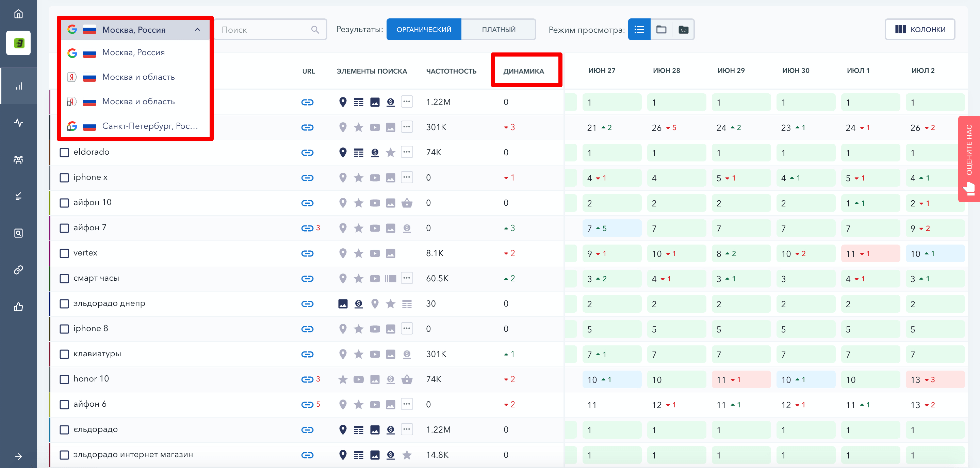980x468 pixels.
Task: Open the backlinks chain icon in the sidebar
Action: [18, 270]
